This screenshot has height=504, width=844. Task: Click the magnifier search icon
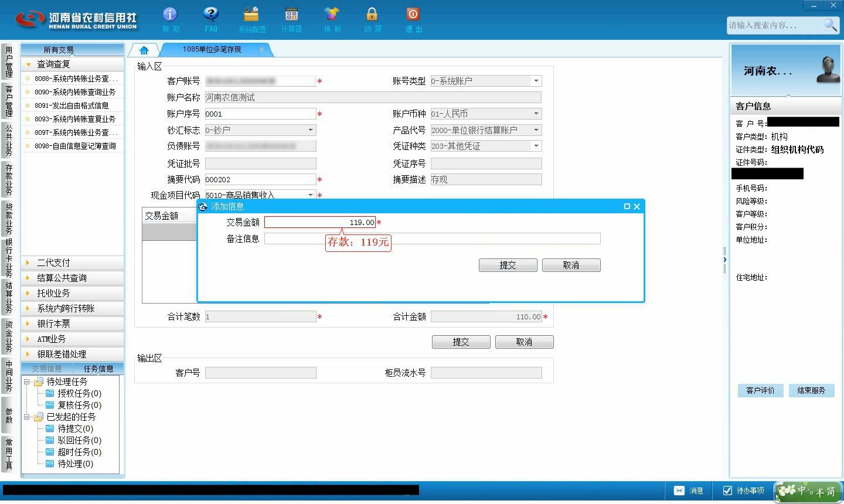(831, 25)
